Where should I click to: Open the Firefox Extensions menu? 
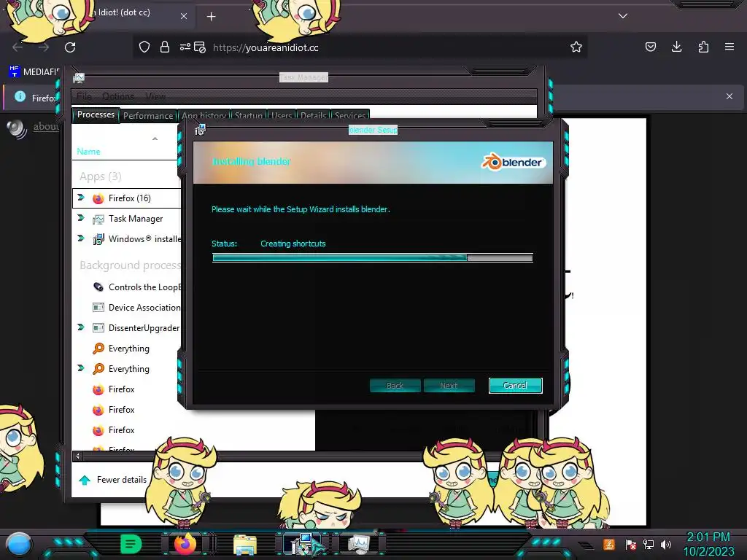coord(703,47)
